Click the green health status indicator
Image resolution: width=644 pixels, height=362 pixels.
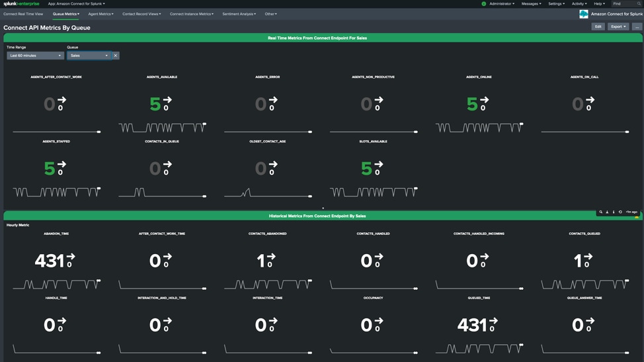point(484,4)
